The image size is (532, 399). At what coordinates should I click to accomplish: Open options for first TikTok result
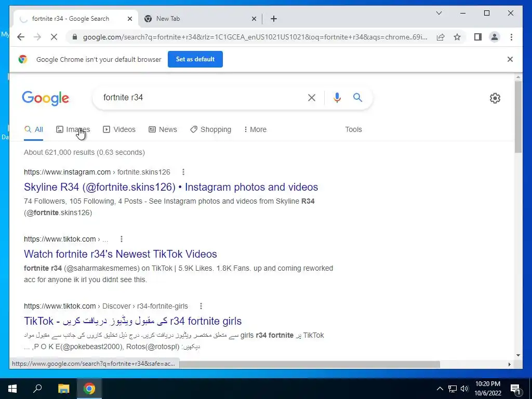[x=121, y=239]
